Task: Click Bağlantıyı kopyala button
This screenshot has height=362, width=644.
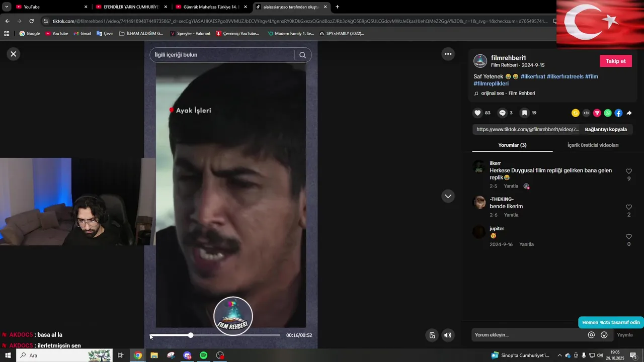Action: coord(606,129)
